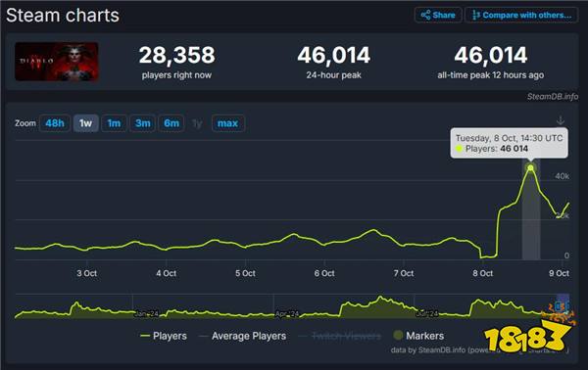Open Compare with others dialog
Image resolution: width=588 pixels, height=370 pixels.
(x=521, y=15)
